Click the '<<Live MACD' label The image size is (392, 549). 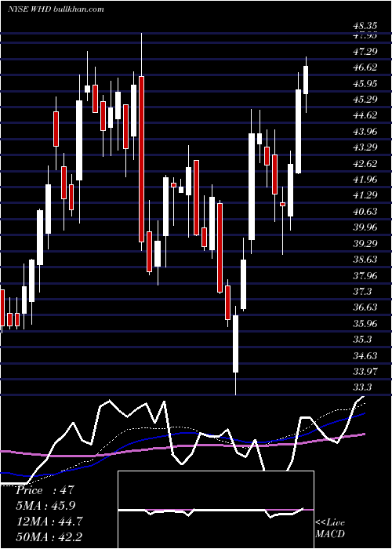tap(330, 528)
